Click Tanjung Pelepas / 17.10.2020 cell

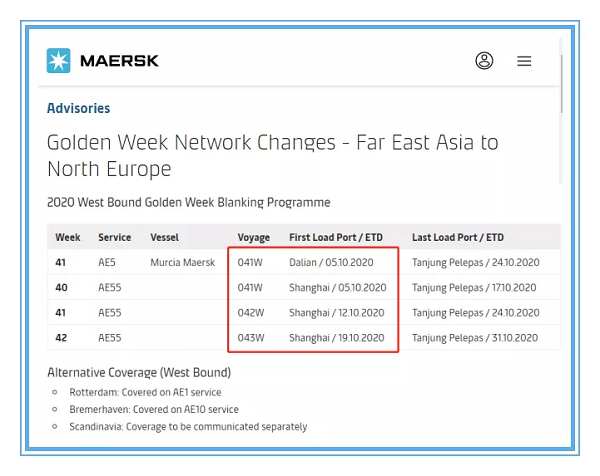click(x=474, y=287)
